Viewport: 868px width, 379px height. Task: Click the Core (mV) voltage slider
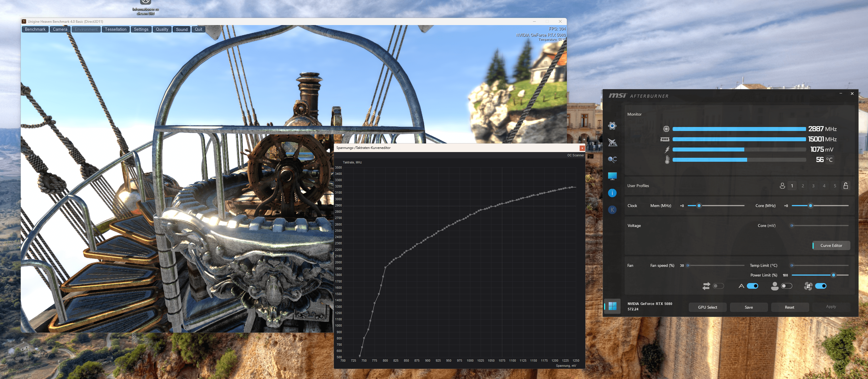click(x=820, y=226)
